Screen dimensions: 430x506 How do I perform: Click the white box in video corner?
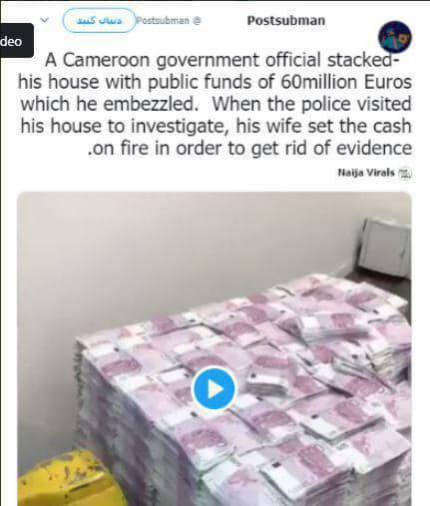click(x=385, y=246)
